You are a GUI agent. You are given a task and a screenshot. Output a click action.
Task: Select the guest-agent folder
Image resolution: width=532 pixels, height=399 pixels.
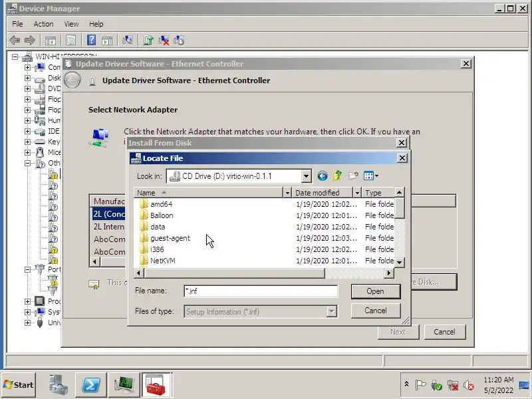[170, 238]
